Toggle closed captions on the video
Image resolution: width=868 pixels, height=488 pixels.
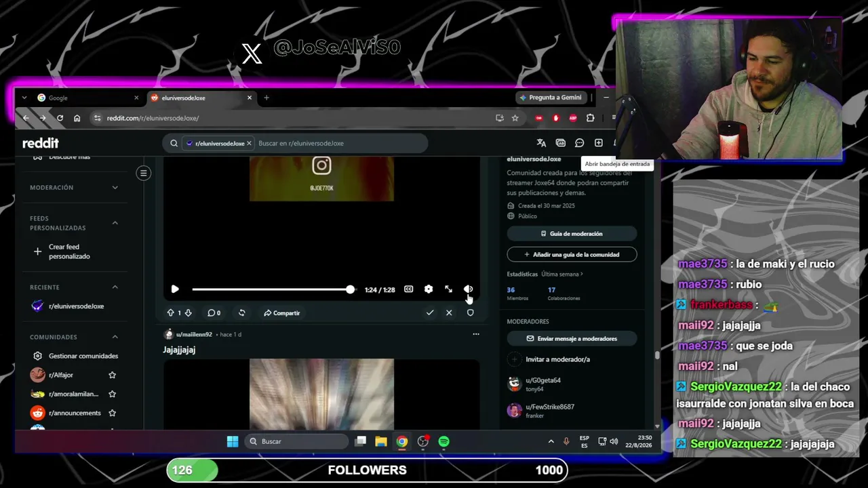[x=409, y=289]
